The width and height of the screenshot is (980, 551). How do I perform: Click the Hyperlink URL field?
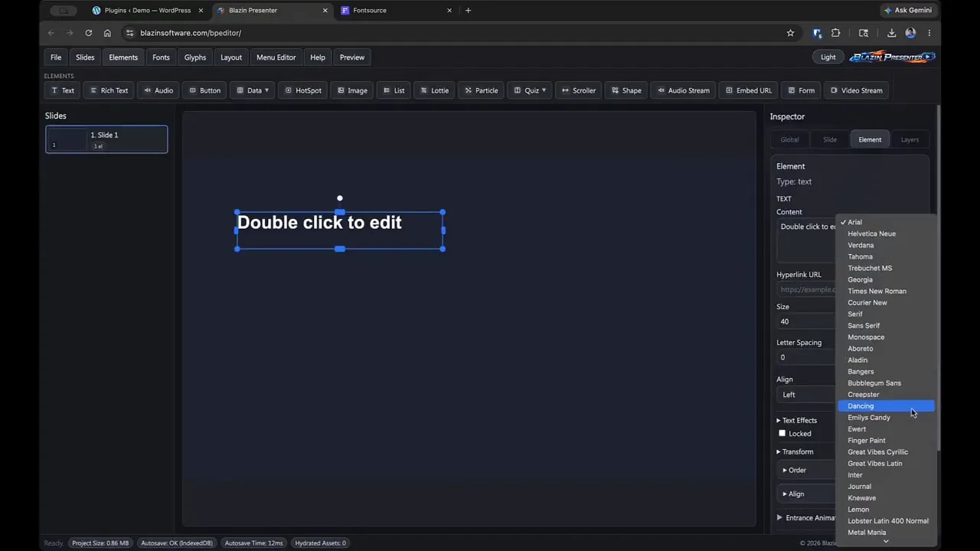[x=806, y=289]
